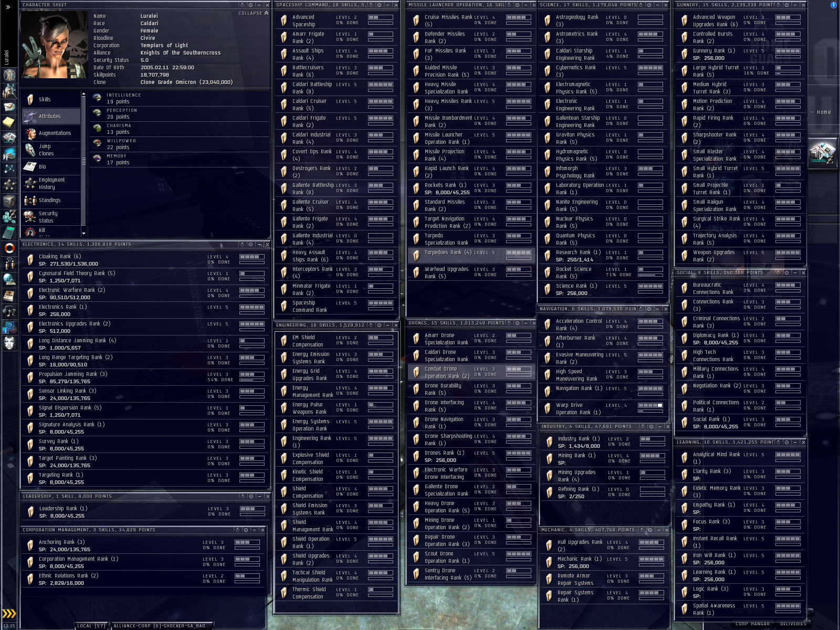Open the journal book icon in sidebar

tap(9, 295)
